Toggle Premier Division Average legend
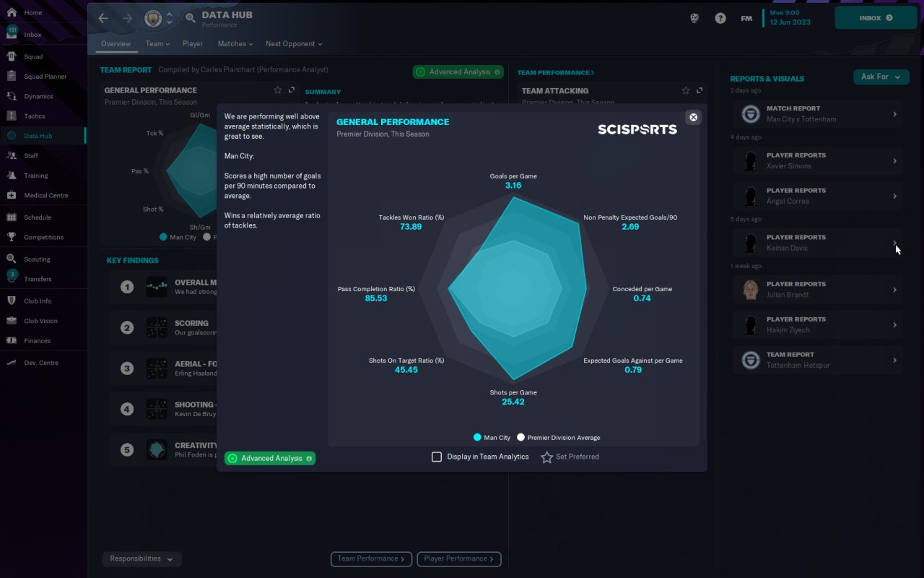Screen dimensions: 924x578 point(559,438)
